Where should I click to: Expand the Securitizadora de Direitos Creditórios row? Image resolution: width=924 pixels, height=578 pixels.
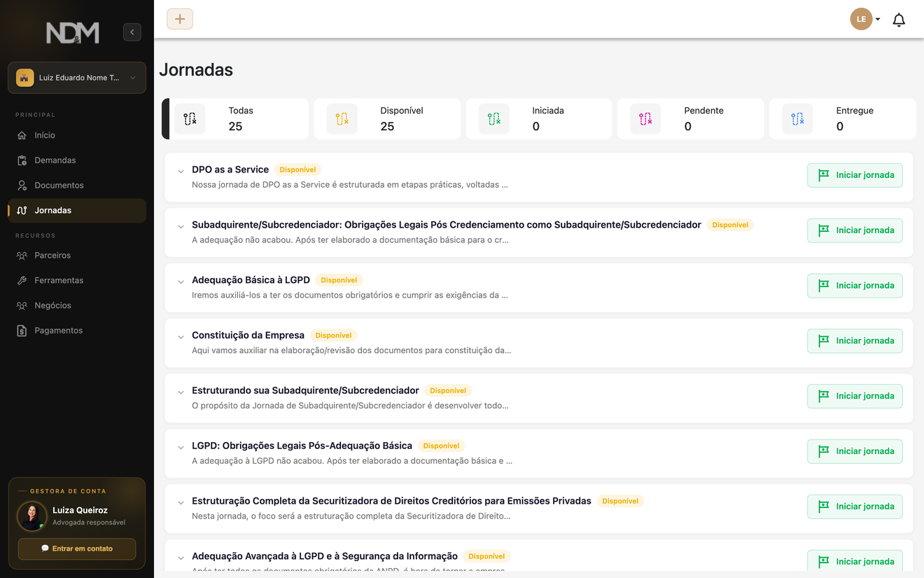pos(181,503)
